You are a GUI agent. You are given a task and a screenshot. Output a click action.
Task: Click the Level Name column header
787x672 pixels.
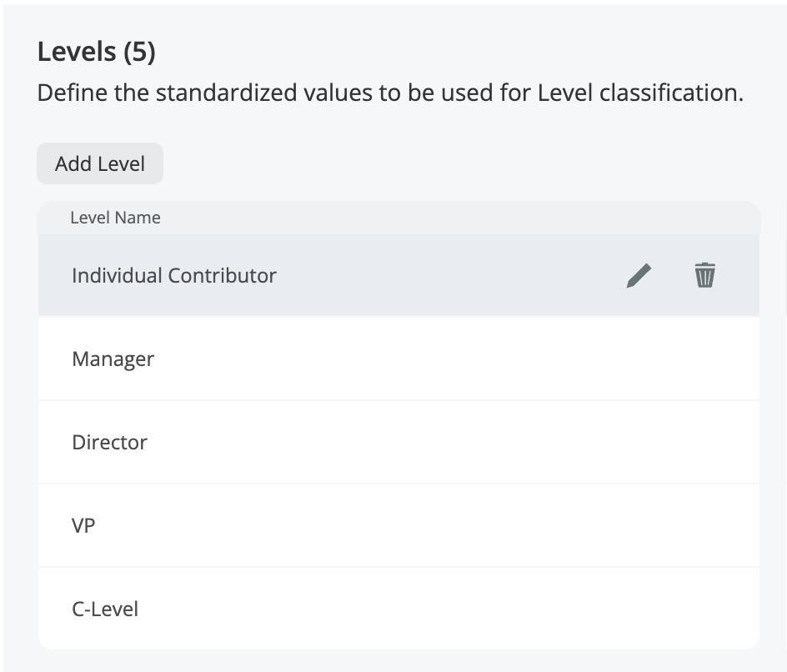tap(115, 218)
